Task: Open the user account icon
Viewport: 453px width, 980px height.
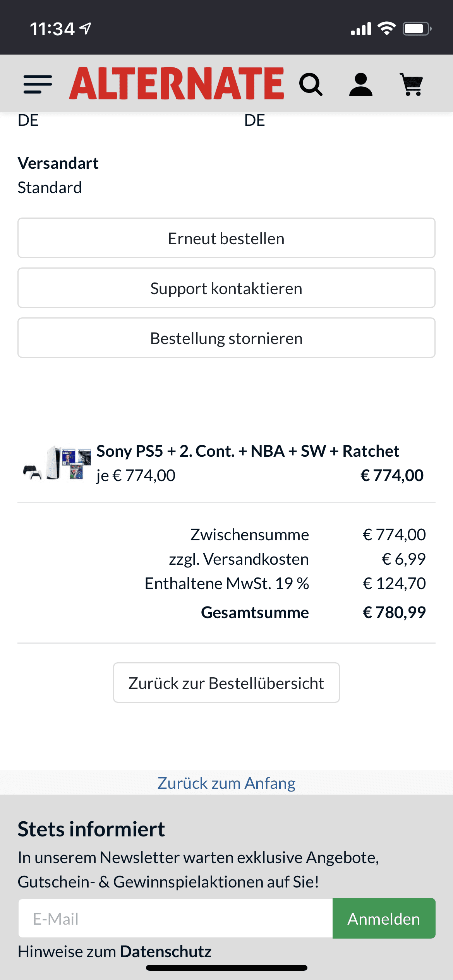Action: (x=361, y=84)
